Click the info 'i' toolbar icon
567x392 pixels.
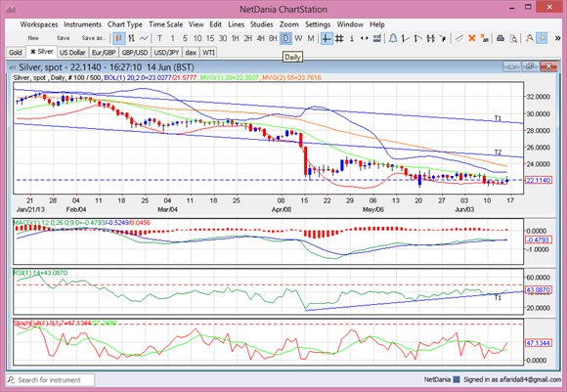pos(352,38)
